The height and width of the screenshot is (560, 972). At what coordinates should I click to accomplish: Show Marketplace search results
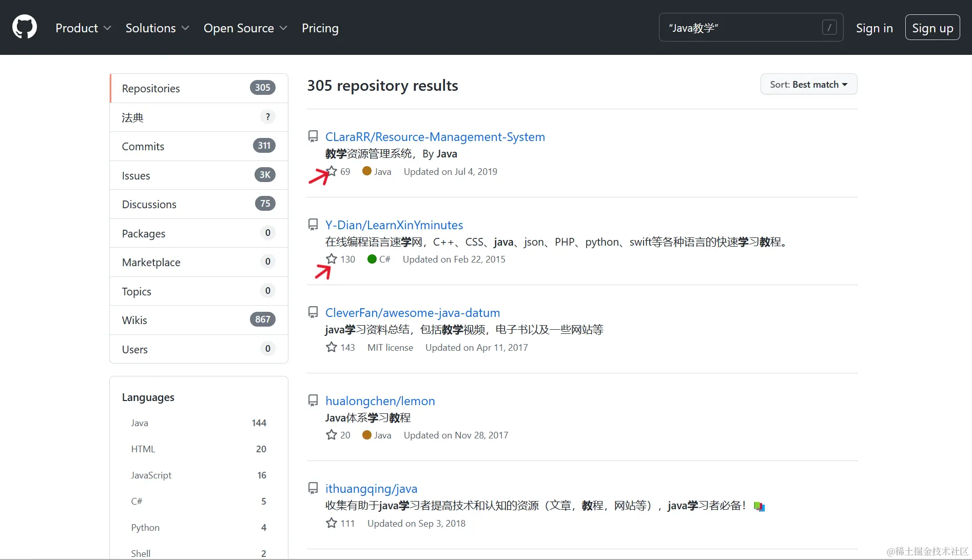click(199, 262)
